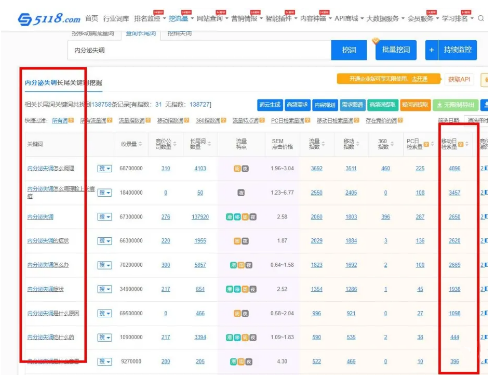Open 行业词库 in the top navigation
Image resolution: width=488 pixels, height=375 pixels.
[x=116, y=19]
